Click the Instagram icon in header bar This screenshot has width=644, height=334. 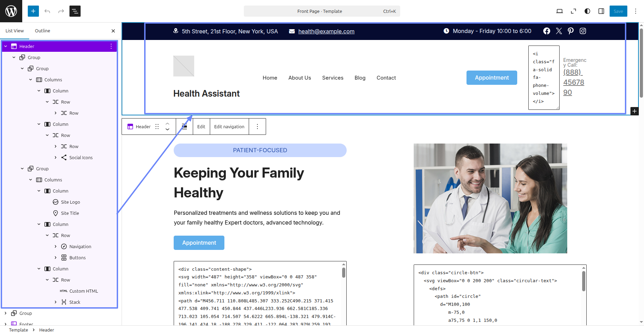583,31
